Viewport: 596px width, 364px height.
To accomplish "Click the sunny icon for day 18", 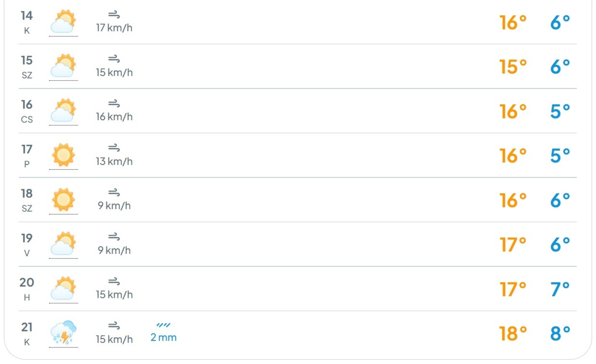I will pyautogui.click(x=63, y=200).
